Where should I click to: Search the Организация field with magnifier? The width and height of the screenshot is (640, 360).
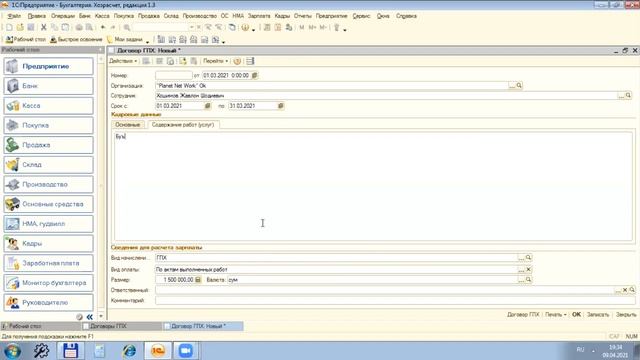coord(519,85)
